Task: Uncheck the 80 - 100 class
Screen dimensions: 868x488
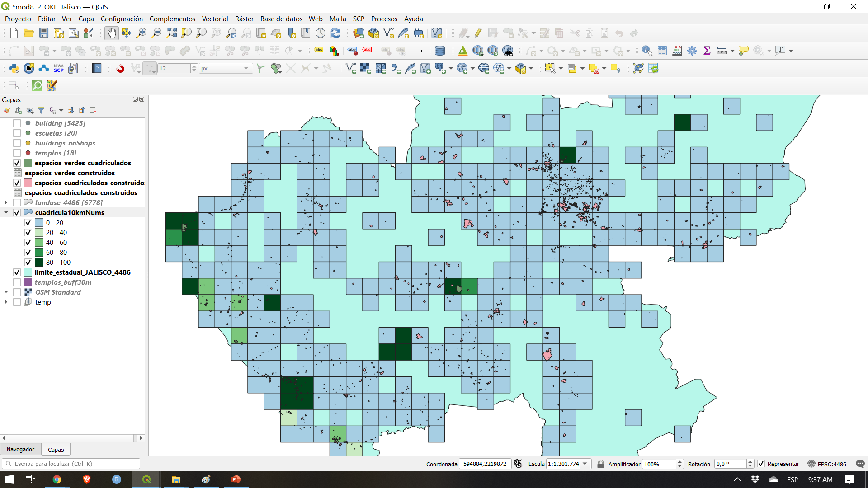Action: pyautogui.click(x=28, y=262)
